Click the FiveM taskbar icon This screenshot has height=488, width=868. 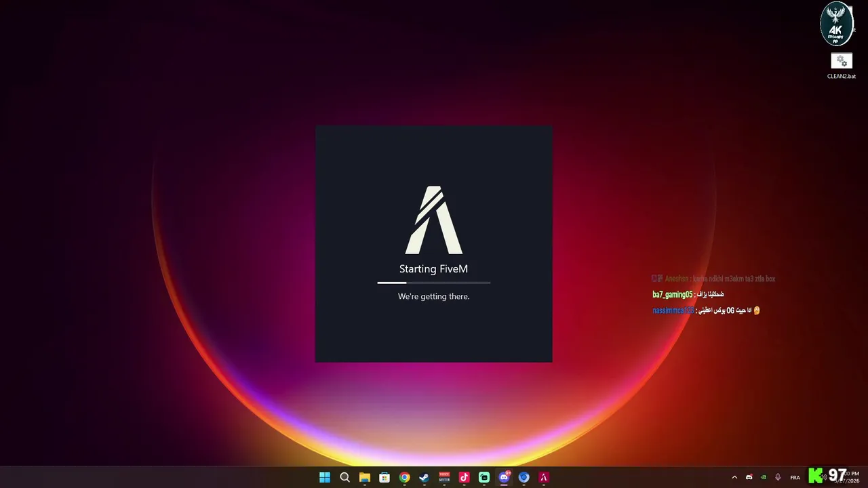(543, 477)
